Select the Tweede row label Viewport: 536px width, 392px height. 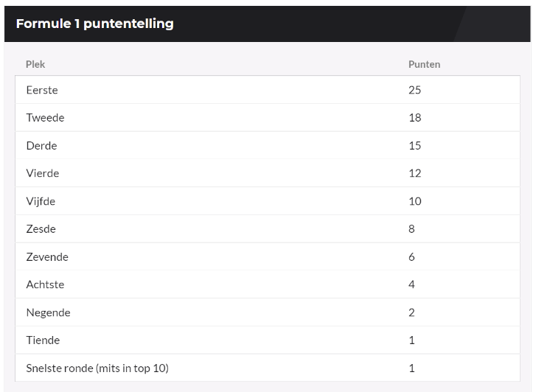click(45, 118)
